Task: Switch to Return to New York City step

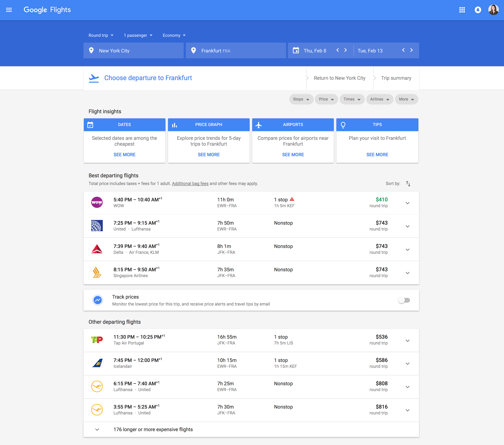Action: pos(339,78)
